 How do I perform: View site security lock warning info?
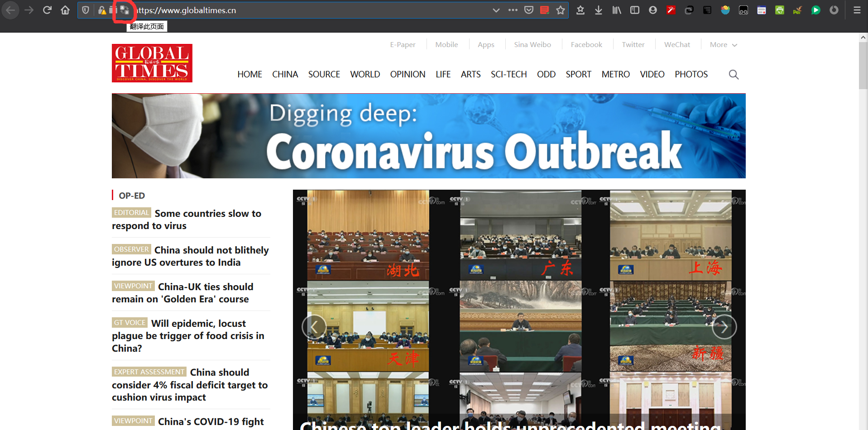point(102,10)
